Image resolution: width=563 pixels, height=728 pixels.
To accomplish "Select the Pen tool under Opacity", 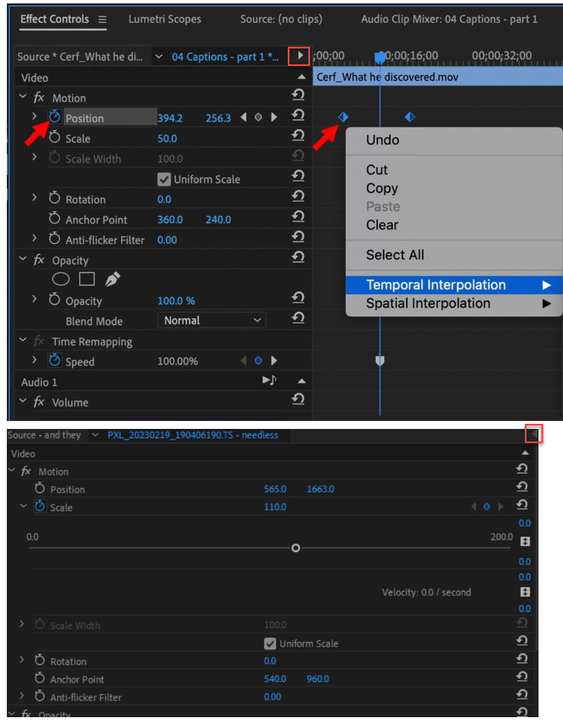I will [x=112, y=279].
